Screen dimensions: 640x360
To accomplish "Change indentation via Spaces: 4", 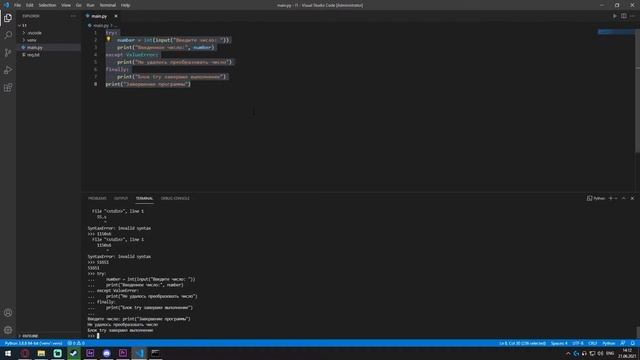I will [559, 343].
